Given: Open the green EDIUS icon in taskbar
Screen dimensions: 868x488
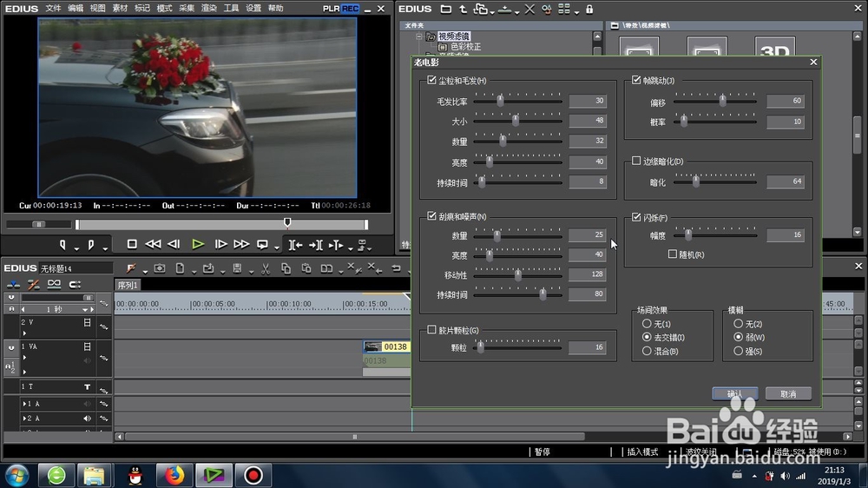Looking at the screenshot, I should pyautogui.click(x=214, y=475).
